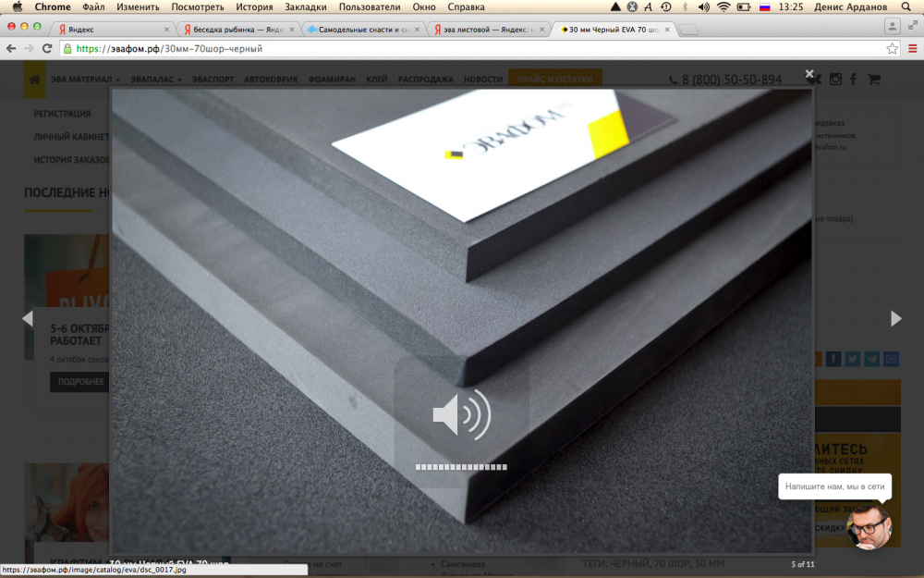924x578 pixels.
Task: Reload the page in Chrome
Action: 47,48
